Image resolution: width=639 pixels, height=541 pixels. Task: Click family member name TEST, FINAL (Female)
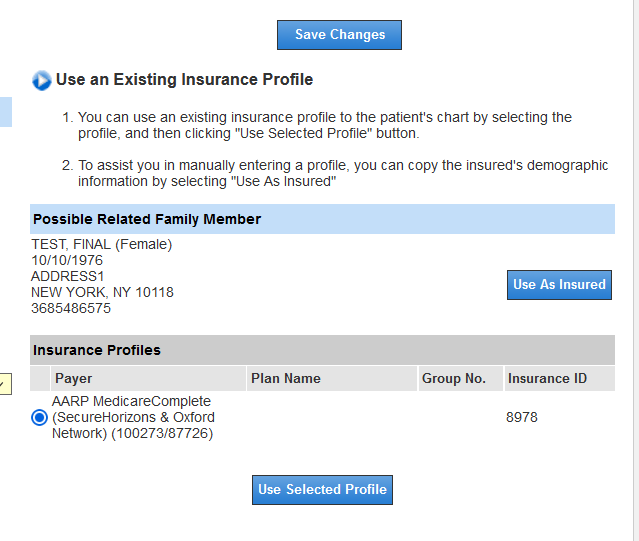pos(102,244)
